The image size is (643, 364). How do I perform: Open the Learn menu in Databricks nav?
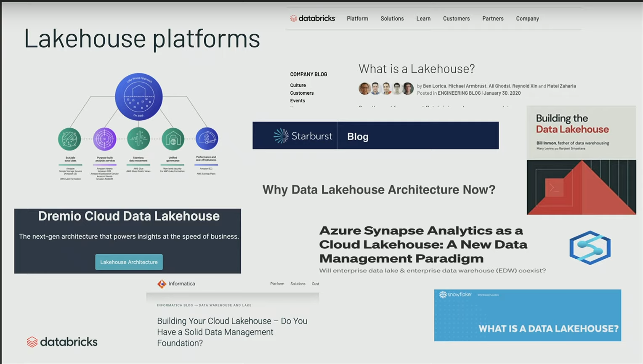pos(423,19)
